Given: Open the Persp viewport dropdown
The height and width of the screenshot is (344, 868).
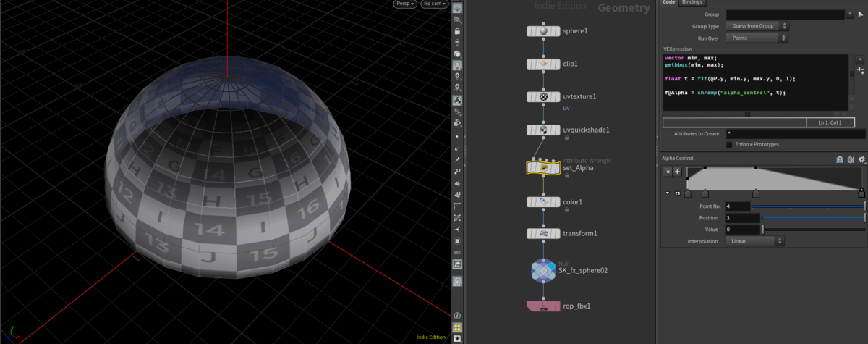Looking at the screenshot, I should click(405, 4).
